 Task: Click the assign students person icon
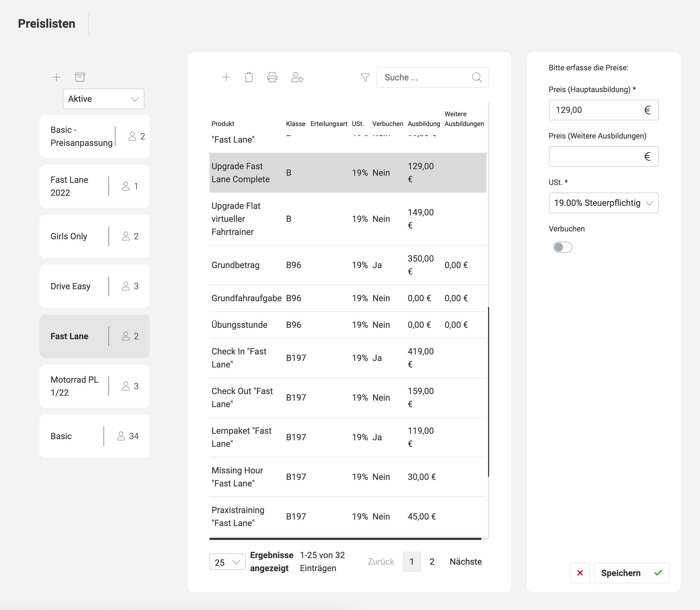click(x=297, y=78)
